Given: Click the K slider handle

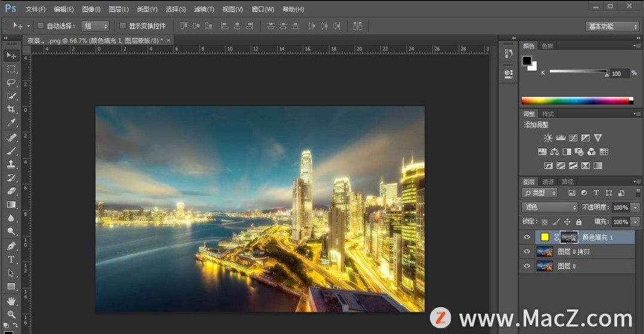Looking at the screenshot, I should 606,75.
